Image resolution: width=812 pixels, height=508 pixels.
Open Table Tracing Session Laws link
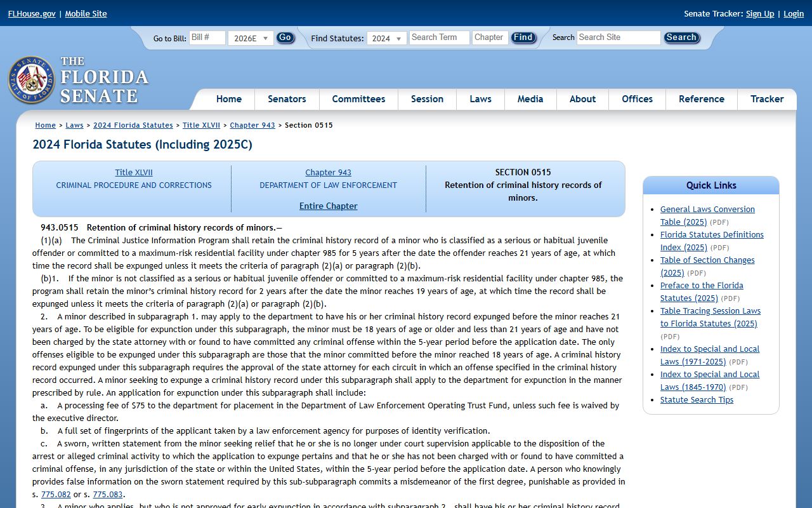(710, 317)
